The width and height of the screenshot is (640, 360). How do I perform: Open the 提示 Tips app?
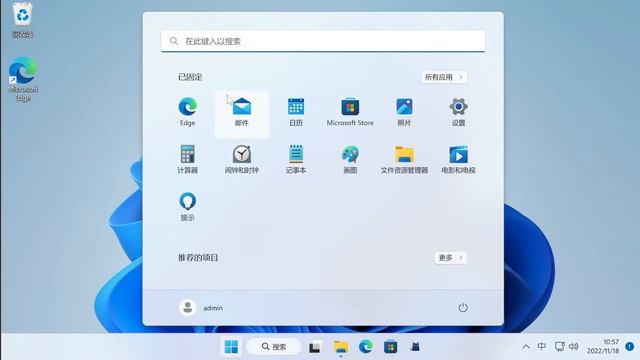pos(187,207)
